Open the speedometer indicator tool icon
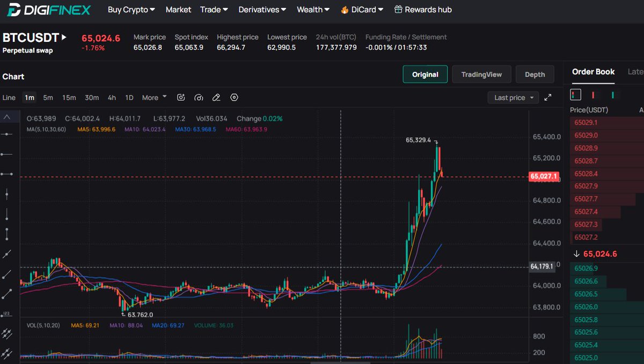 199,97
